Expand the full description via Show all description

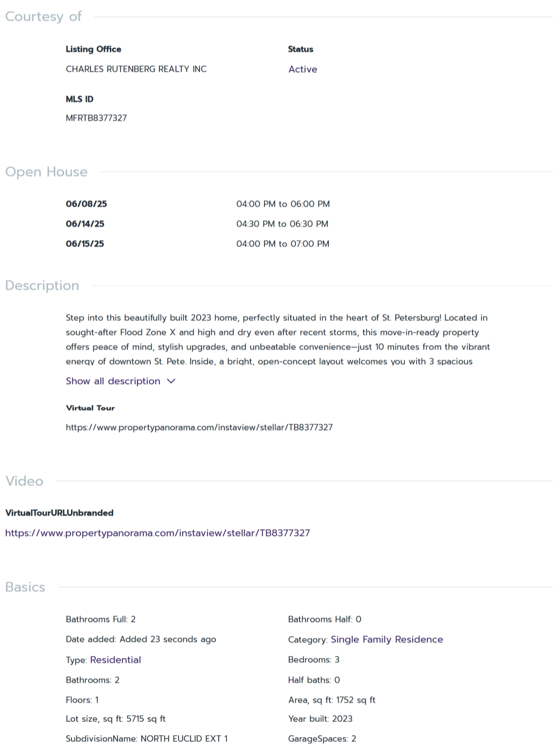pyautogui.click(x=113, y=381)
